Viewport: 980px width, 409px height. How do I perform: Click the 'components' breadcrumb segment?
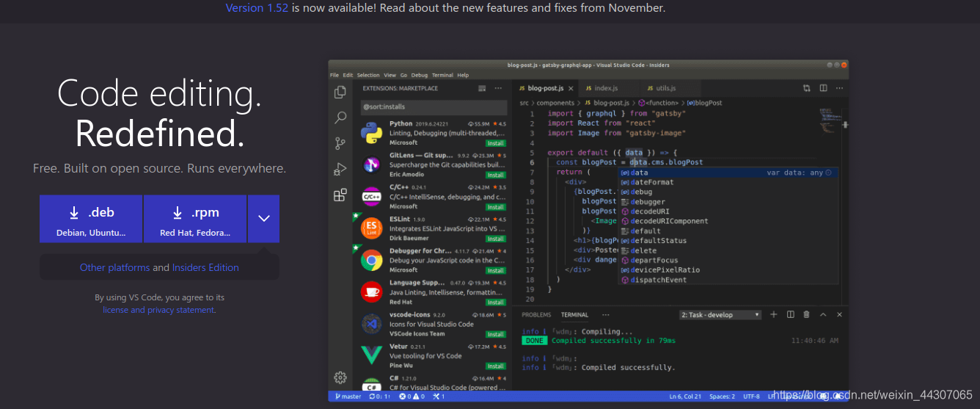point(556,104)
